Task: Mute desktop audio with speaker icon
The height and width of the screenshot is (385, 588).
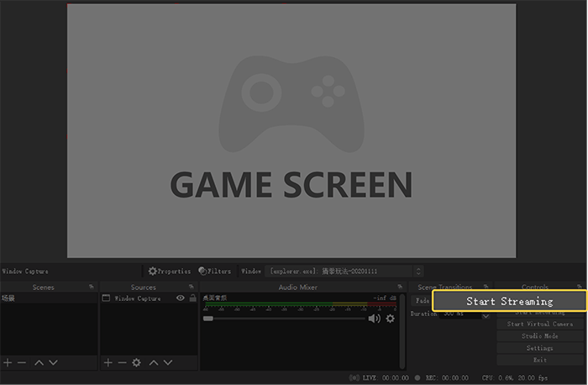Action: coord(374,319)
